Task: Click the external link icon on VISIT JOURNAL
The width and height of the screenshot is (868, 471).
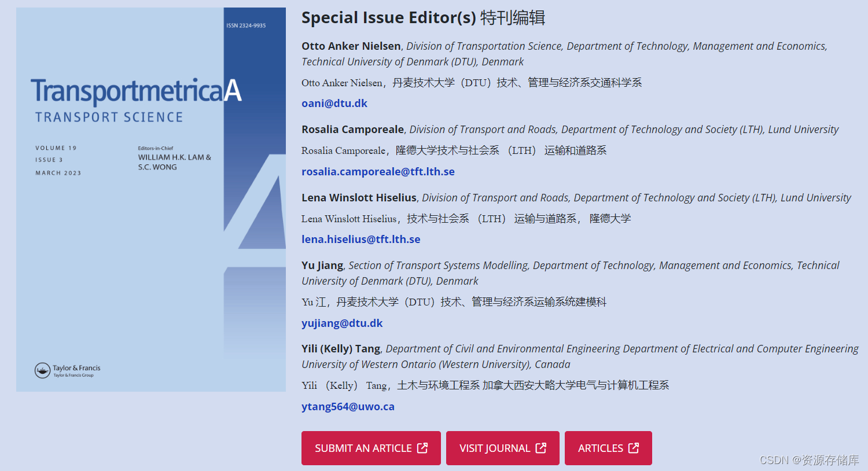Action: 542,448
